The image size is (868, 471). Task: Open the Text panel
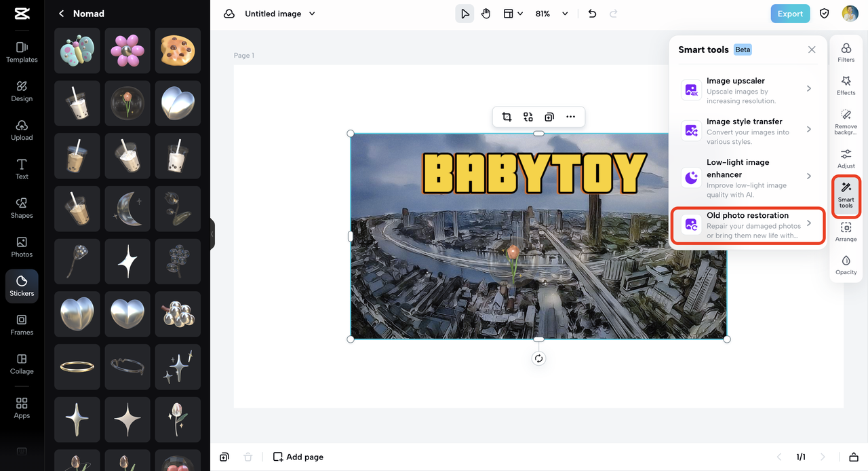(22, 169)
